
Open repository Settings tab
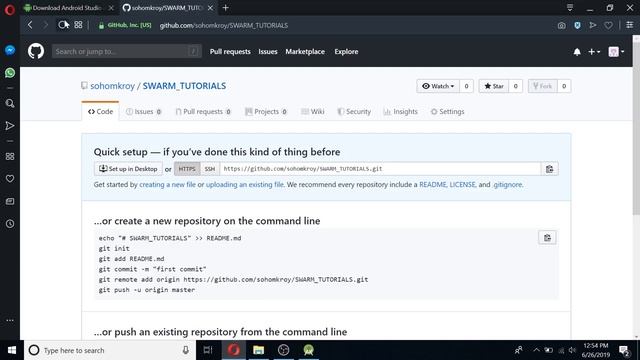click(447, 111)
